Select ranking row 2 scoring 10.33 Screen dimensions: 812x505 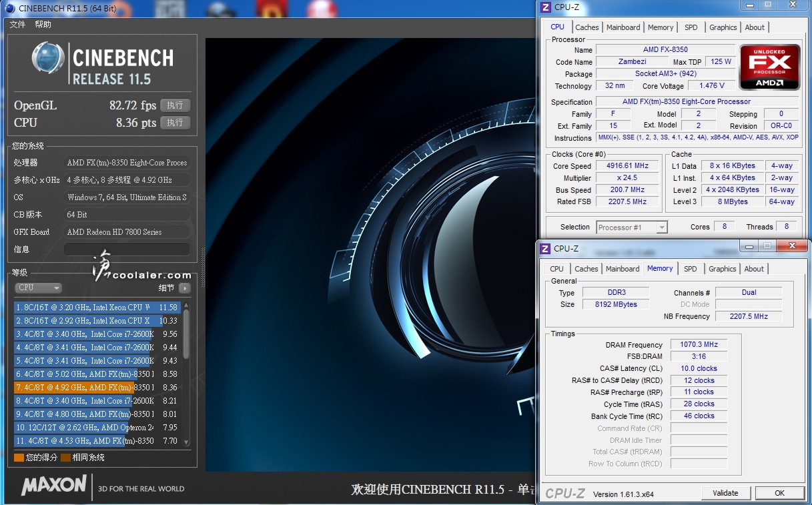pyautogui.click(x=97, y=321)
